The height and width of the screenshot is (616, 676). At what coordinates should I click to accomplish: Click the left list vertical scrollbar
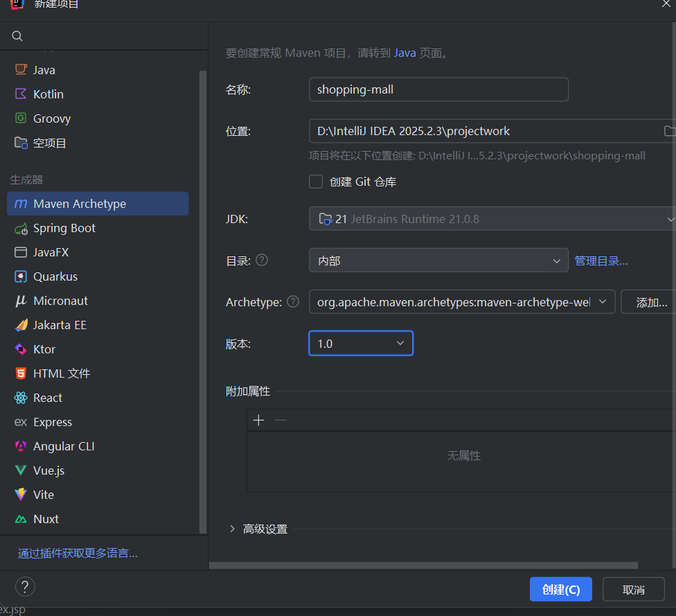tap(203, 302)
